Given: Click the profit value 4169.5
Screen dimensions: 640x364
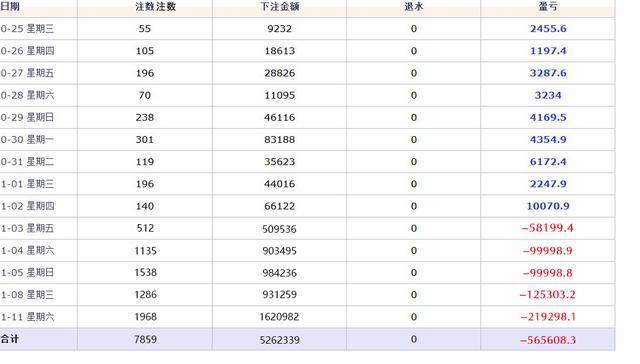Looking at the screenshot, I should click(548, 117).
